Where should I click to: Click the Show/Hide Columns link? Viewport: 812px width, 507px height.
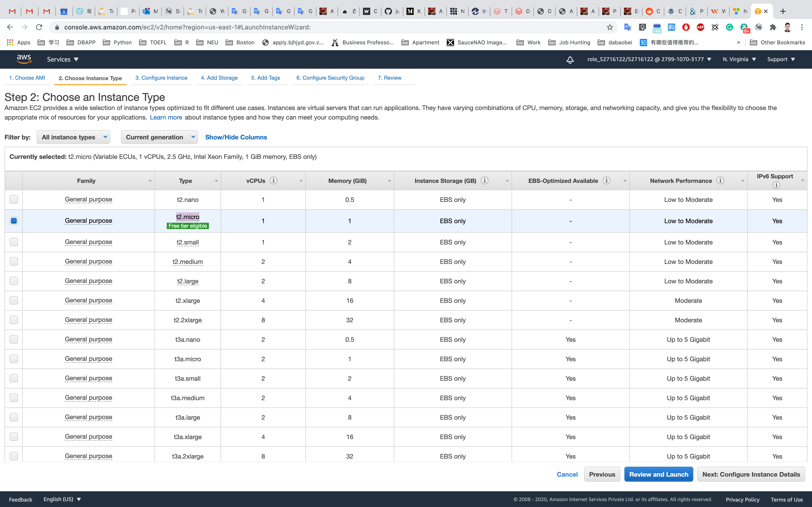236,137
